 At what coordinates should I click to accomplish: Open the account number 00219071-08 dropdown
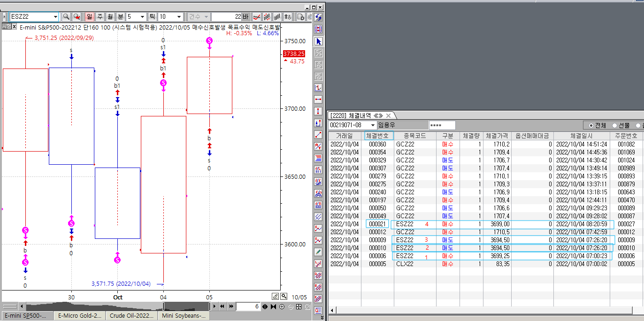(373, 125)
